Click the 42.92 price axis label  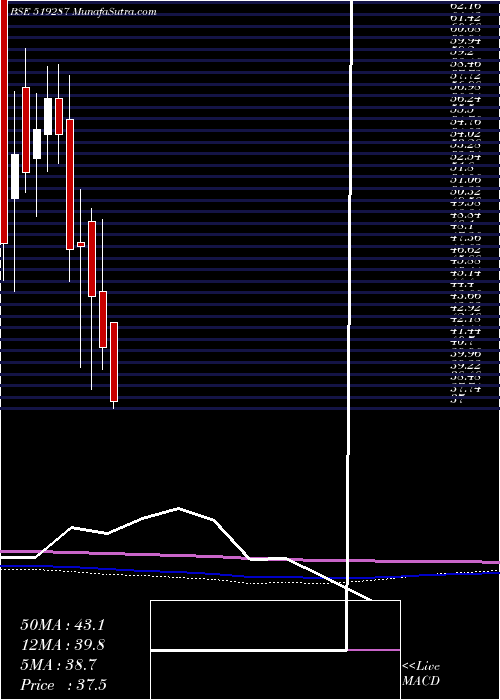(x=466, y=308)
